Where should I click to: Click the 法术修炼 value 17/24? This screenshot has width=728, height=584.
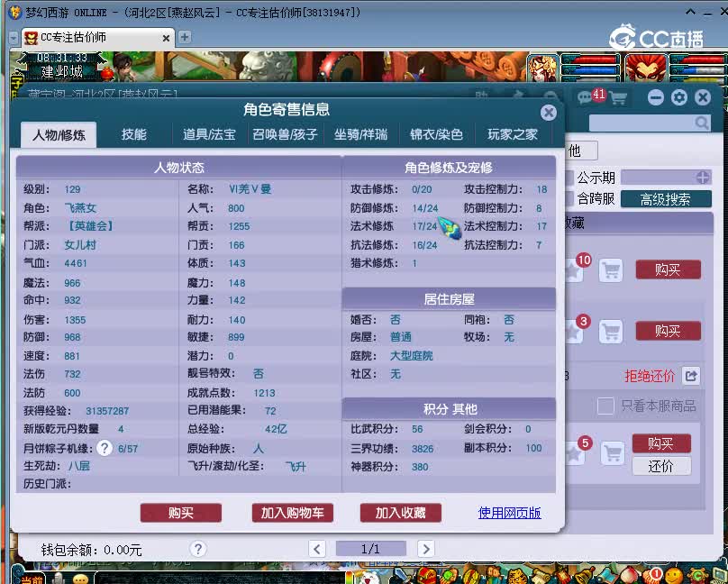(424, 226)
